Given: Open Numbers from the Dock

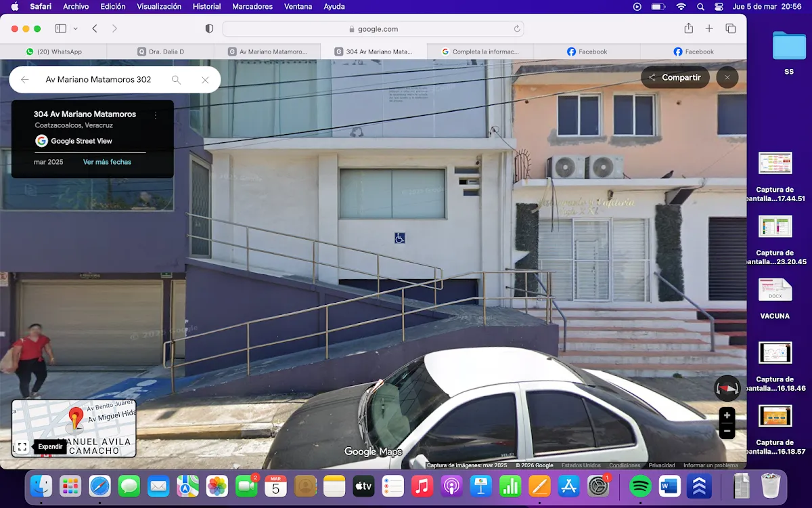Looking at the screenshot, I should 510,486.
